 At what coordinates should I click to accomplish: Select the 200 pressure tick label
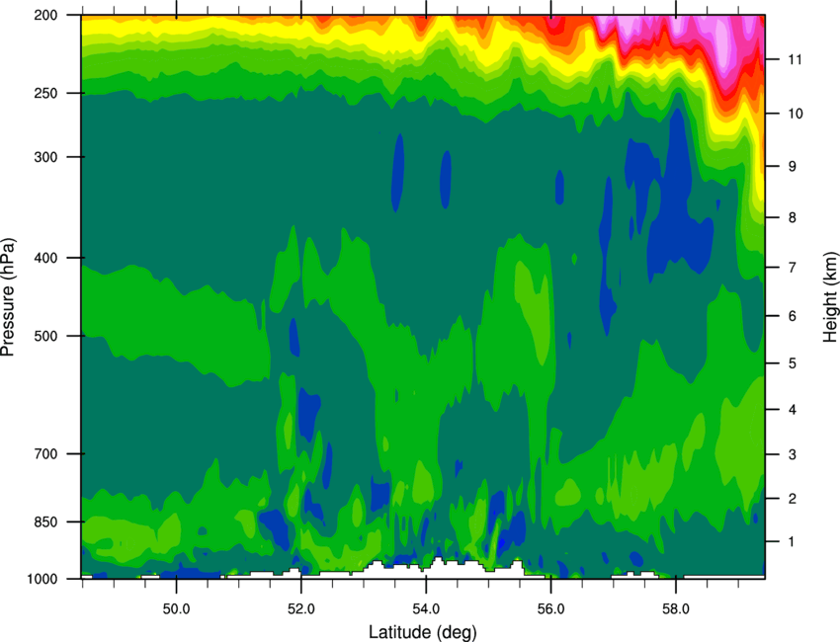click(45, 15)
